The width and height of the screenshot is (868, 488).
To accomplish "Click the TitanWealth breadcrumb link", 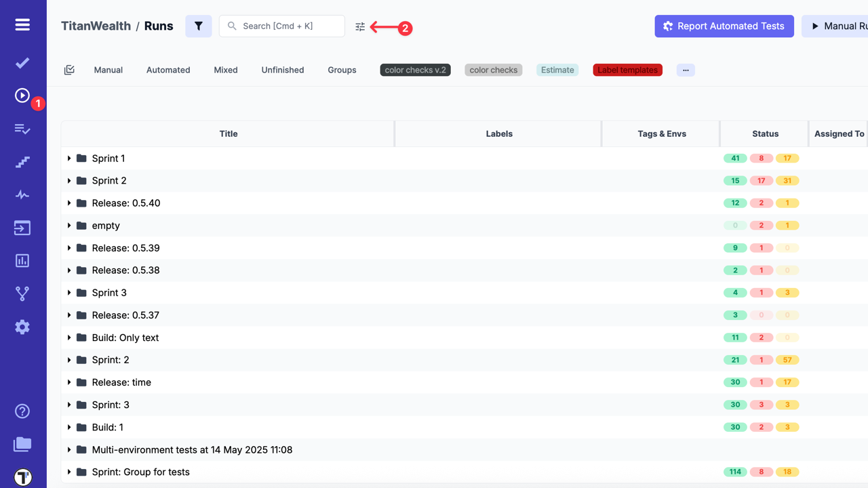I will coord(96,26).
